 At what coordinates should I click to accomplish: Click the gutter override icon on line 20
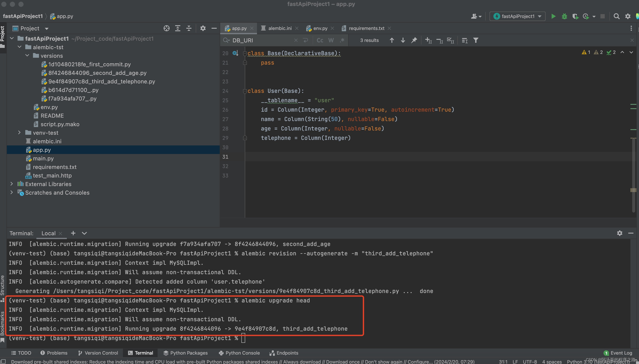[x=235, y=53]
